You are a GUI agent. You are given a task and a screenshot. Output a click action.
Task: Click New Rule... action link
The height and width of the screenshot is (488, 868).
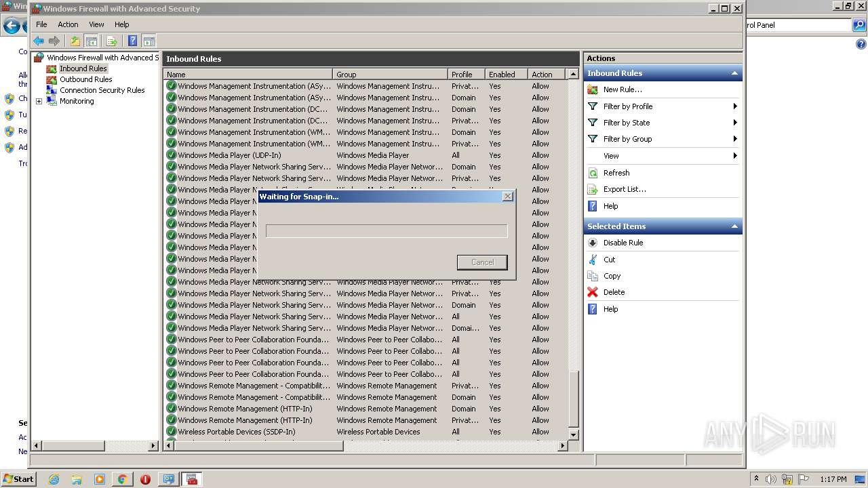pyautogui.click(x=623, y=89)
